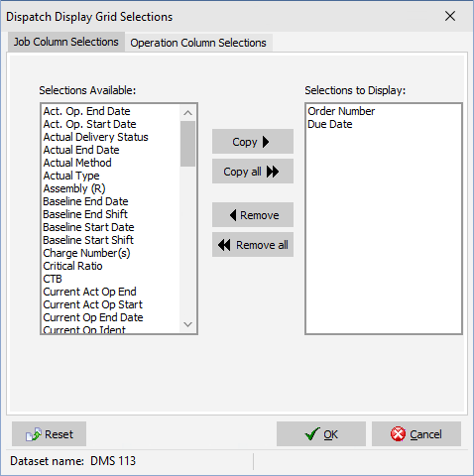Select Charge Number(s) list entry

(x=86, y=253)
